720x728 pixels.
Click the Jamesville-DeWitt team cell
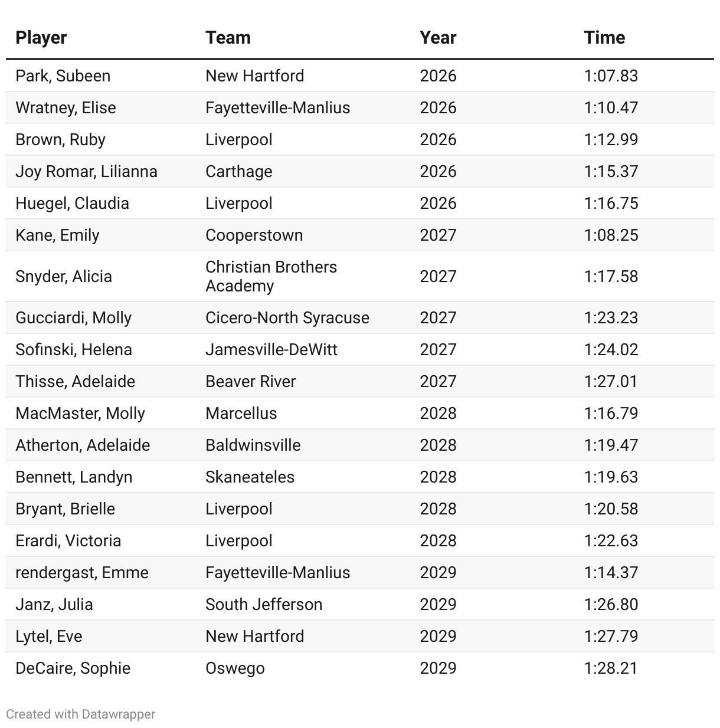tap(271, 350)
